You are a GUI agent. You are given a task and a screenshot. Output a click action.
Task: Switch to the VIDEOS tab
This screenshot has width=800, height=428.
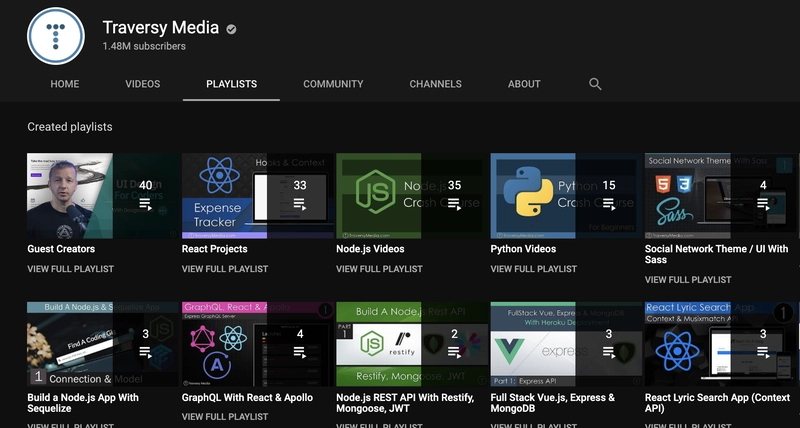click(x=143, y=84)
